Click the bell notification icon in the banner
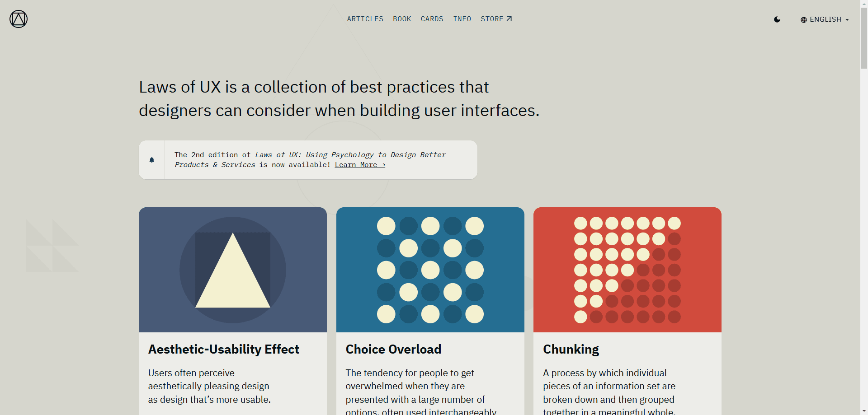This screenshot has width=868, height=415. click(x=152, y=160)
